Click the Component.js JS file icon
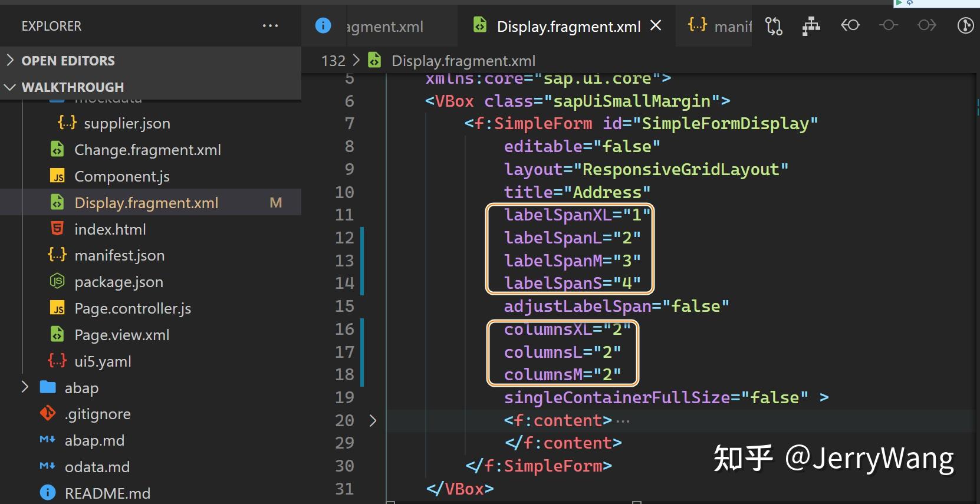980x504 pixels. point(57,176)
